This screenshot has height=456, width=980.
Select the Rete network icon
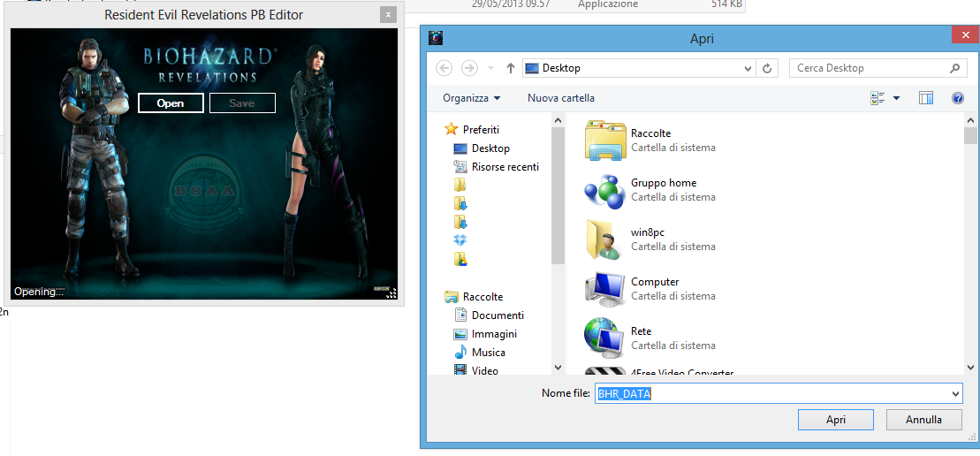605,338
